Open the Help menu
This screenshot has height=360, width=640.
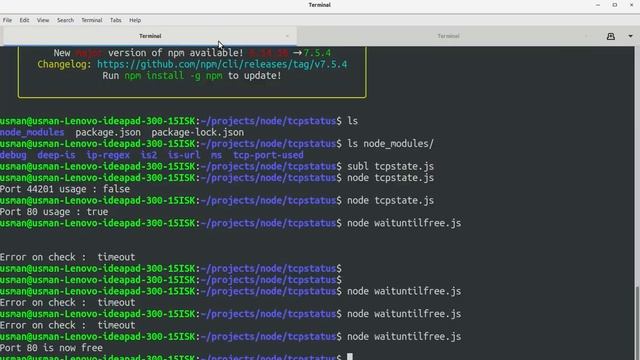(x=135, y=20)
